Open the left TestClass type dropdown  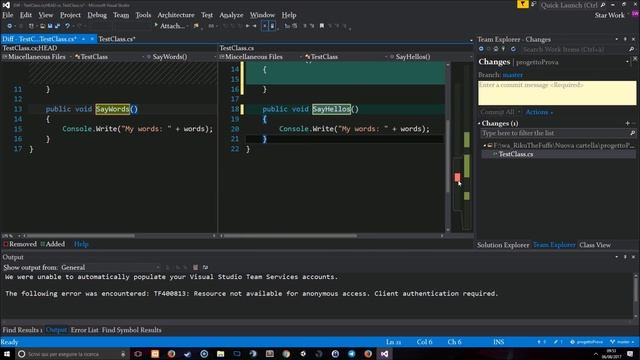click(109, 57)
